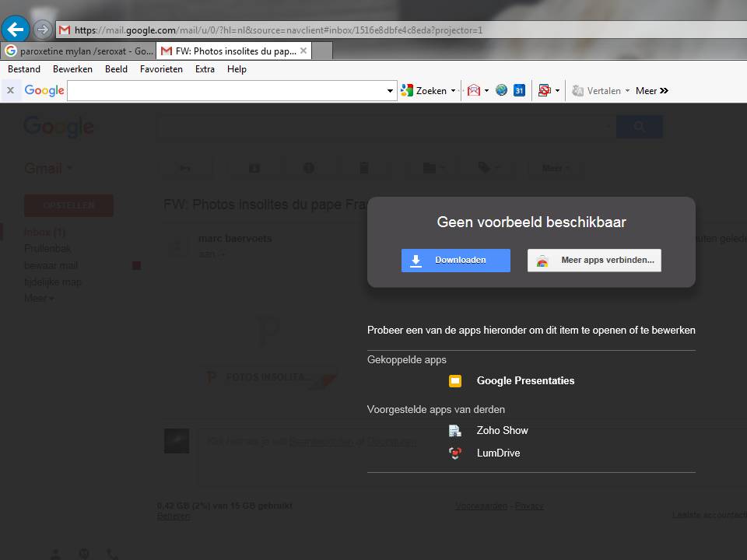Viewport: 747px width, 560px height.
Task: Click the Zoho Show app icon
Action: pos(455,431)
